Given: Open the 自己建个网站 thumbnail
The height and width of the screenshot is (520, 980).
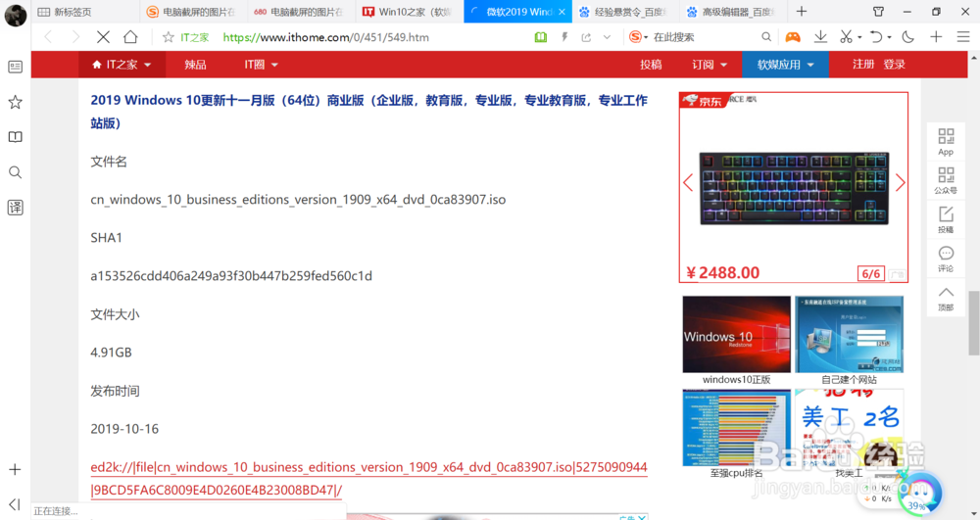Looking at the screenshot, I should [849, 335].
